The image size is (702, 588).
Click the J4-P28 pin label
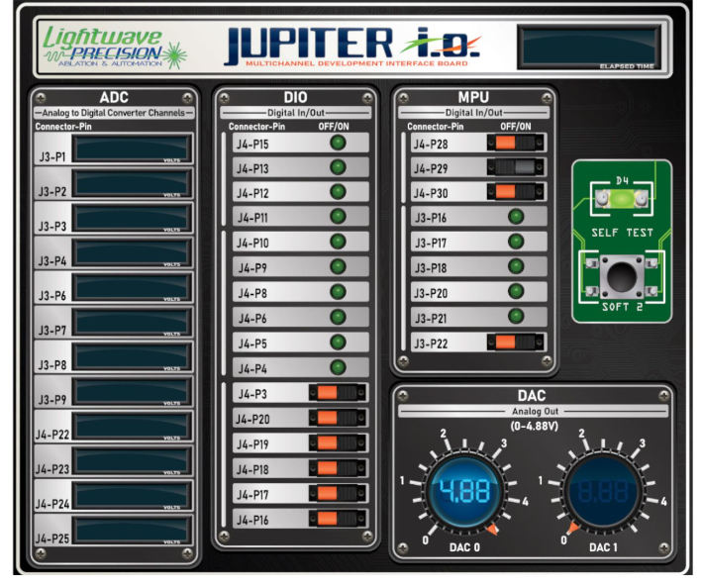(x=431, y=145)
